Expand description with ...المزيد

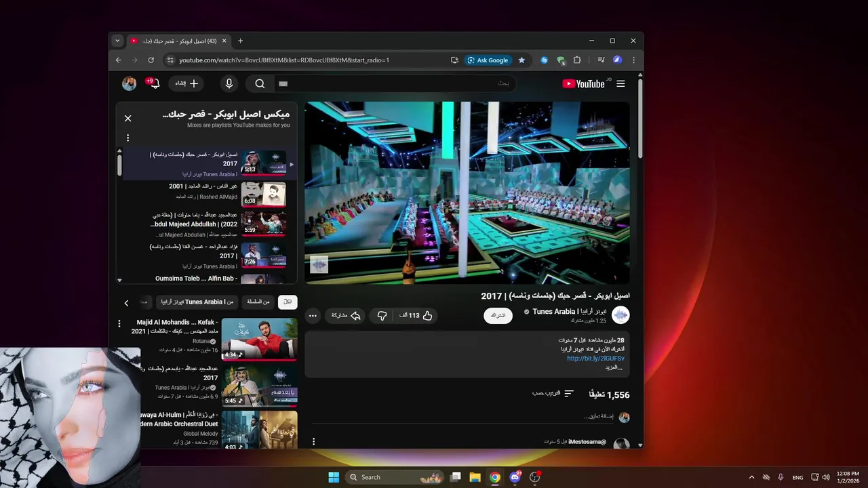click(613, 367)
